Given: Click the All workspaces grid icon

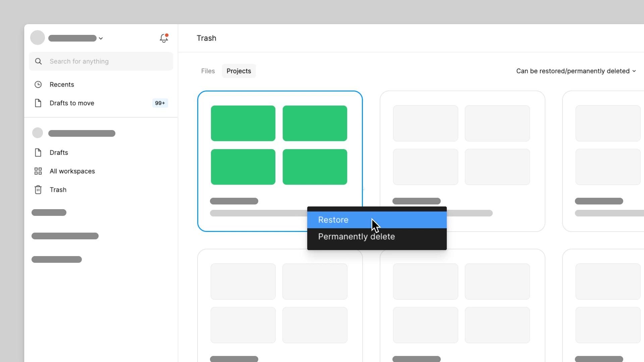Looking at the screenshot, I should click(38, 171).
